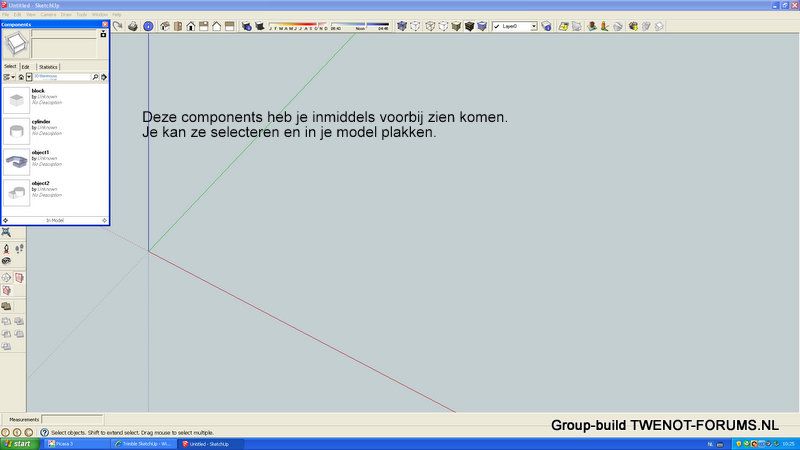Toggle secondary selection pane icon

pyautogui.click(x=103, y=34)
